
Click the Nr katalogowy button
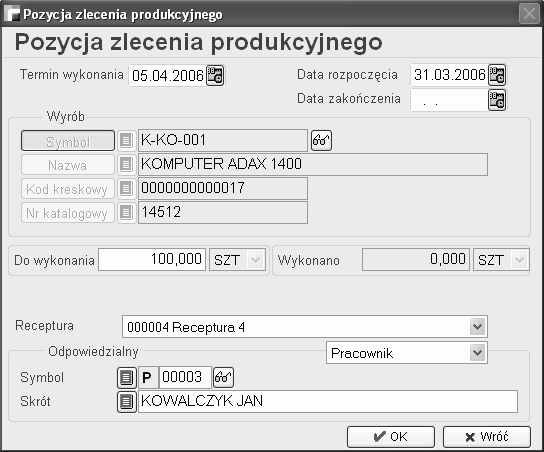(x=68, y=213)
